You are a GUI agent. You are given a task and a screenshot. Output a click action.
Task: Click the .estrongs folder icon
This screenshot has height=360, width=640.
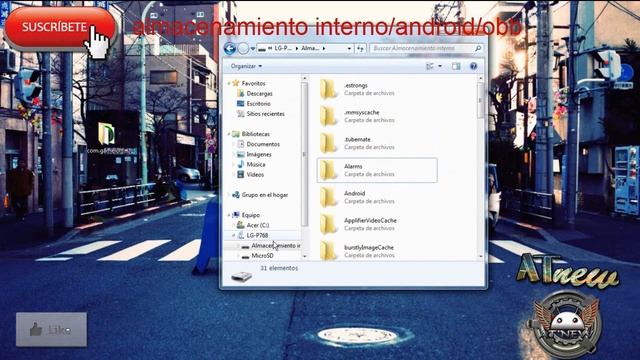point(328,89)
